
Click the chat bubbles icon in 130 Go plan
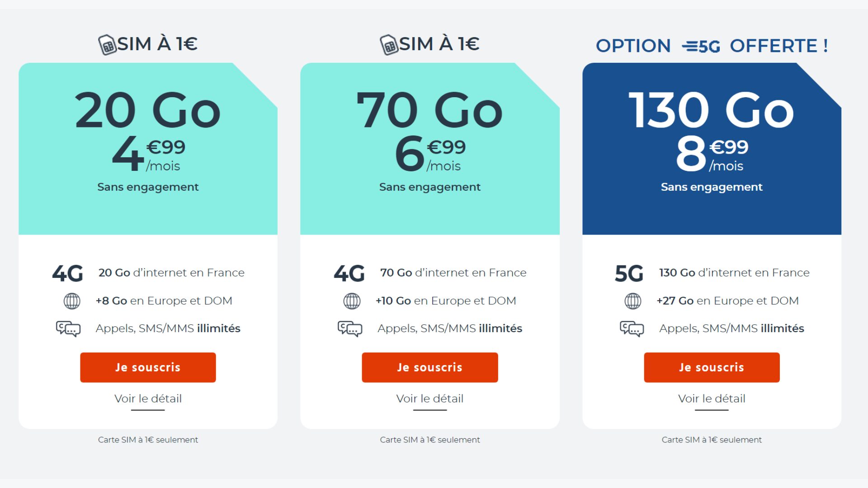(632, 328)
